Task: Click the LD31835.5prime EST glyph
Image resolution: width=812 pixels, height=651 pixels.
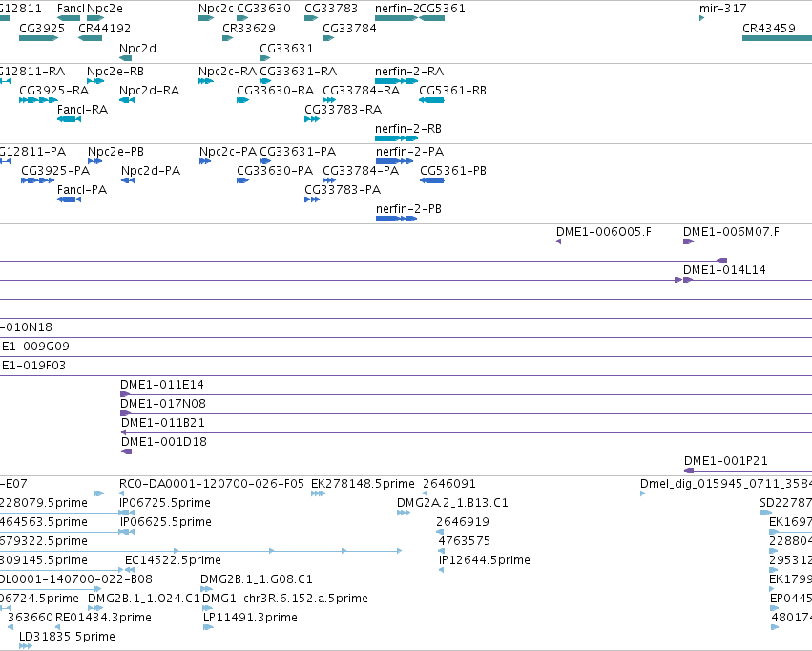Action: pos(26,646)
